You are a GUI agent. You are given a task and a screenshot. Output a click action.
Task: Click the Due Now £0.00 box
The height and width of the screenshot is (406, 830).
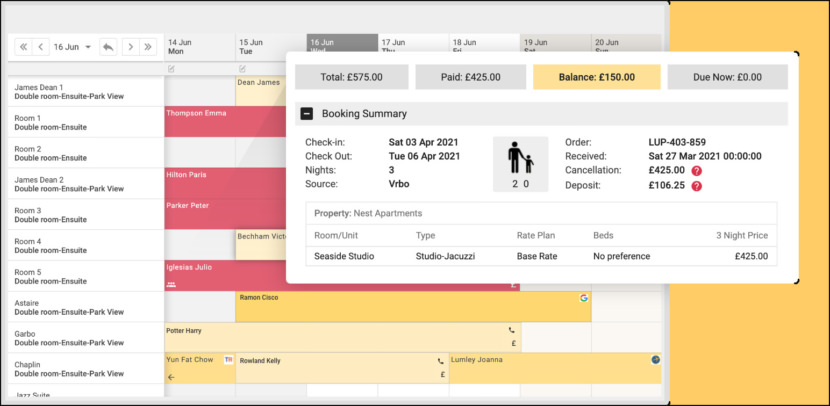pyautogui.click(x=727, y=77)
